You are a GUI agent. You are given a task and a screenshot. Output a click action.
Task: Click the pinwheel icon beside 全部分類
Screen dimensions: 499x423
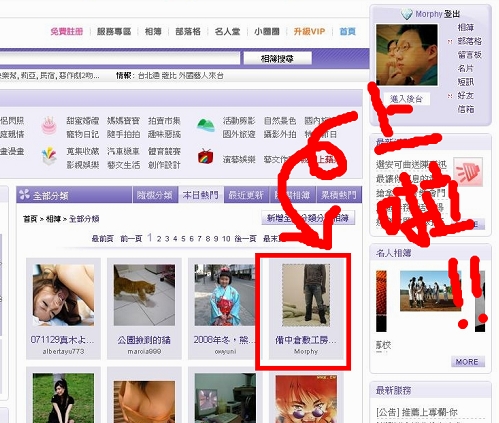click(24, 194)
